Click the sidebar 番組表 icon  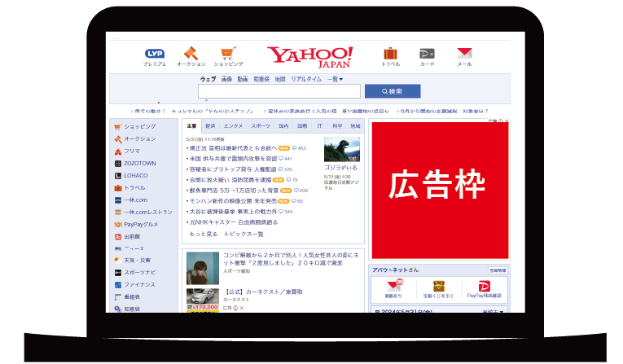(x=117, y=297)
